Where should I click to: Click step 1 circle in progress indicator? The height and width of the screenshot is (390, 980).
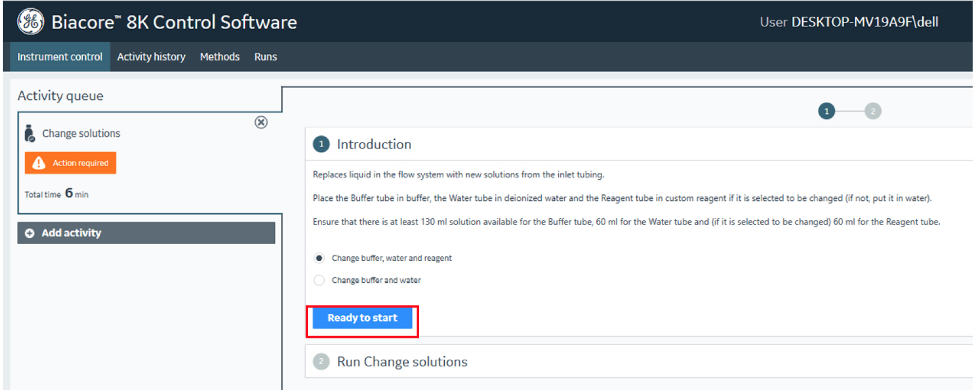click(826, 111)
